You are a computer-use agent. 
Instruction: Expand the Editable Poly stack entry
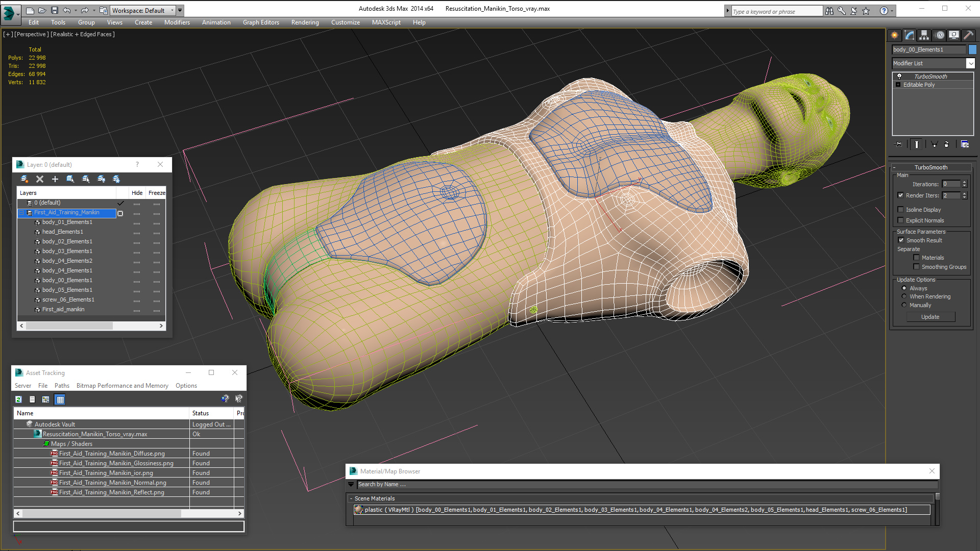tap(898, 85)
